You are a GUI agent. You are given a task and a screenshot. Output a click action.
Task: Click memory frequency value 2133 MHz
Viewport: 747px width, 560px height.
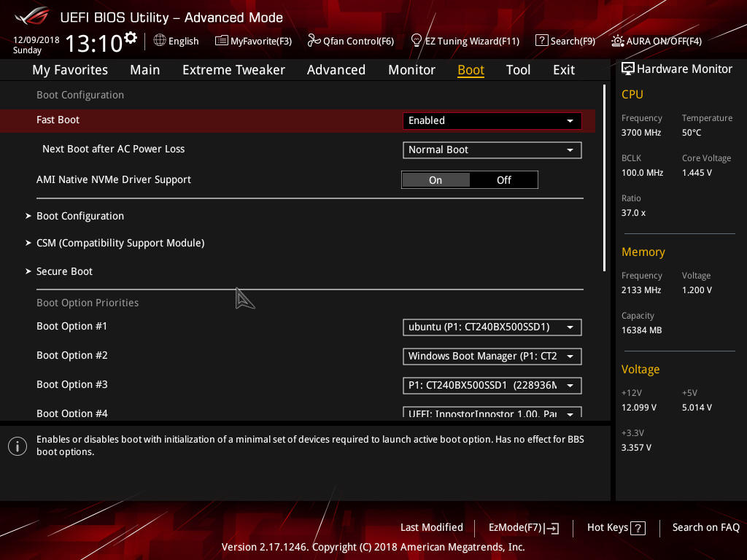pyautogui.click(x=640, y=290)
